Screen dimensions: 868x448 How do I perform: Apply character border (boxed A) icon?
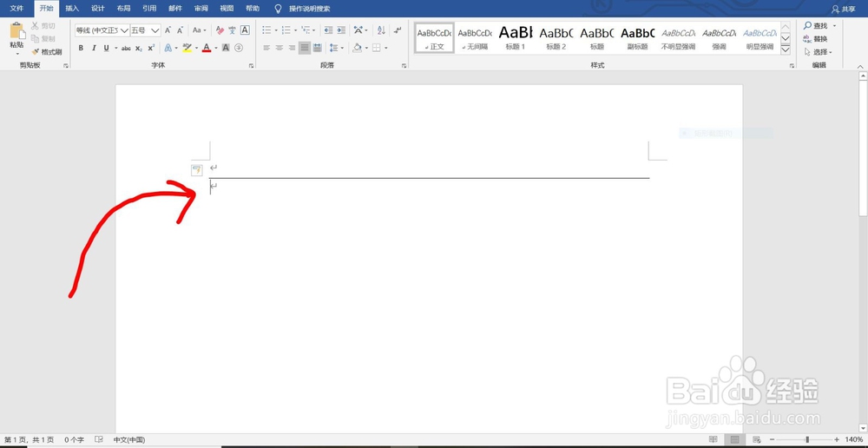245,30
